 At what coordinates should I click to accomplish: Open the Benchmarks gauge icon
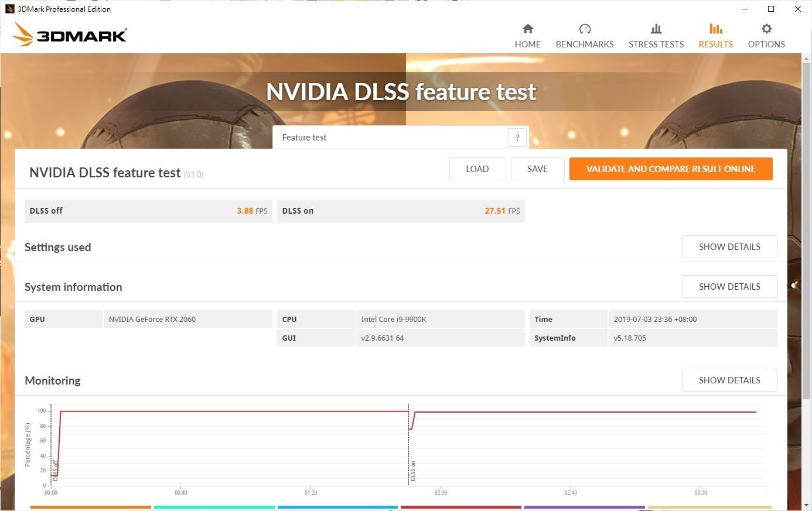584,29
